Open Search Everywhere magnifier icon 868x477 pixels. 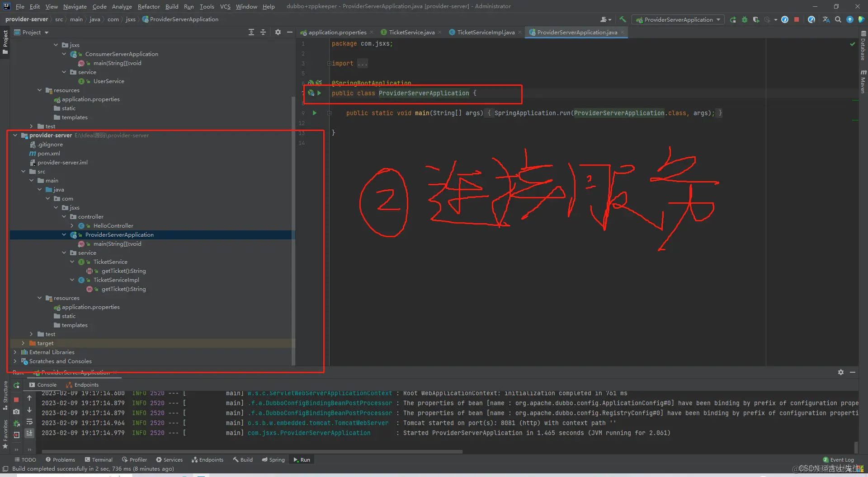838,19
